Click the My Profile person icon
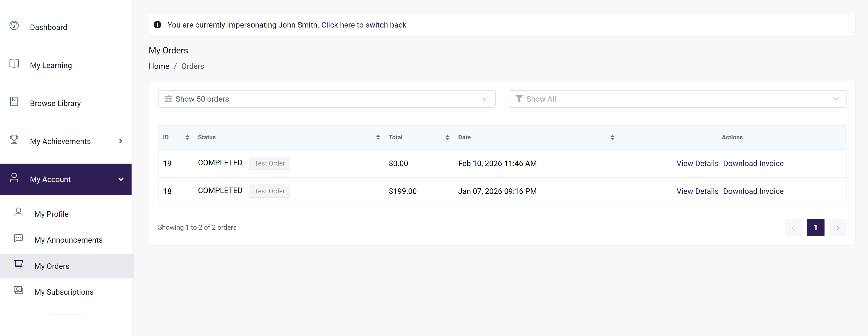 (x=18, y=212)
